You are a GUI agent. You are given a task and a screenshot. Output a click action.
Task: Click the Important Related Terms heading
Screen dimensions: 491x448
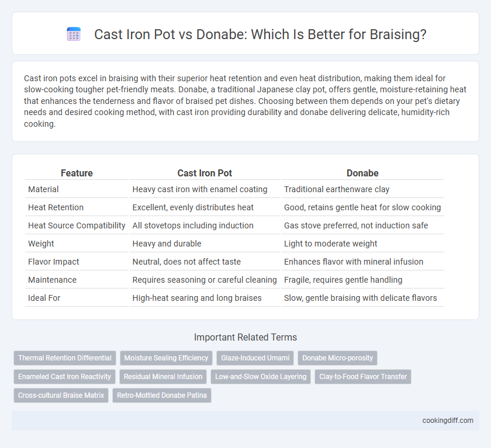[245, 337]
